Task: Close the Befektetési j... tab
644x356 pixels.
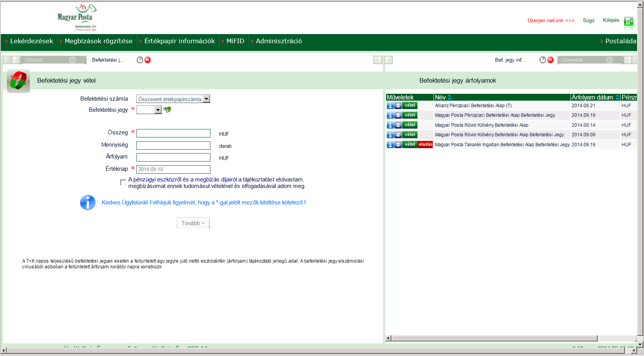Action: (148, 60)
